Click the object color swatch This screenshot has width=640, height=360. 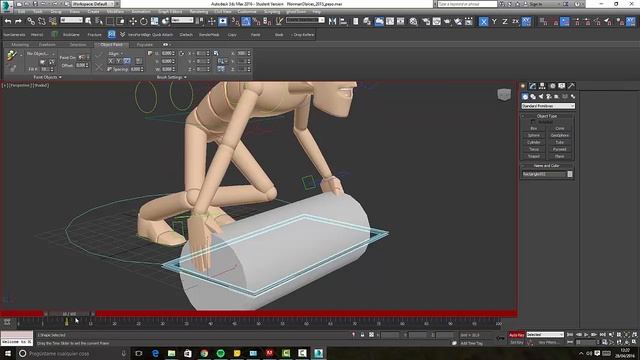(x=570, y=174)
